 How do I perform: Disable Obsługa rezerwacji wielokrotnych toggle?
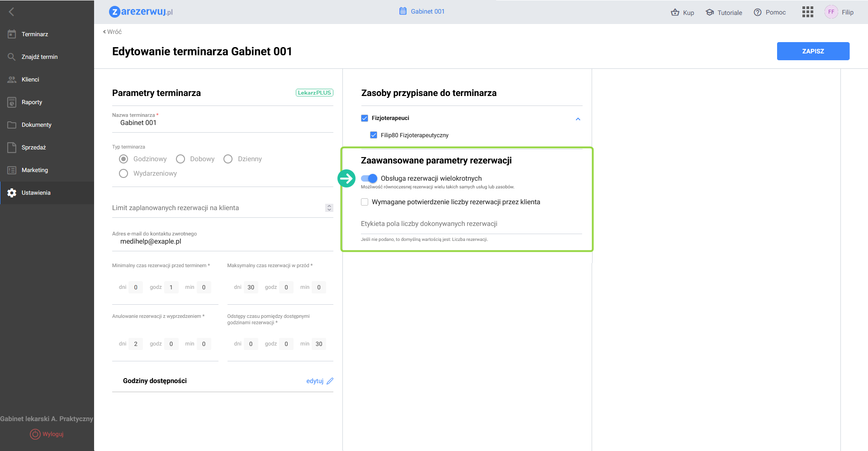click(369, 178)
